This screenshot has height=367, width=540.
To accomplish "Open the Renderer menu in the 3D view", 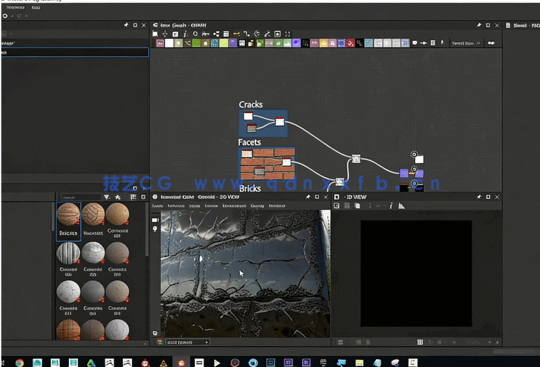I will (277, 206).
